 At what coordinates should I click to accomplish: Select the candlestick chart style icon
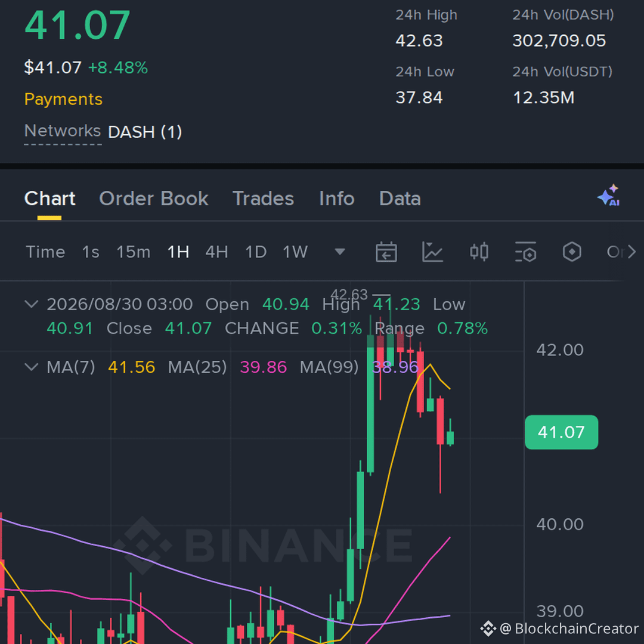click(479, 252)
